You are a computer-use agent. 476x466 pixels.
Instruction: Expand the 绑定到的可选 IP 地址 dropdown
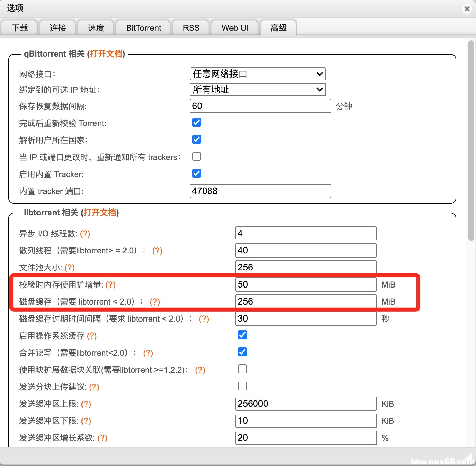258,90
